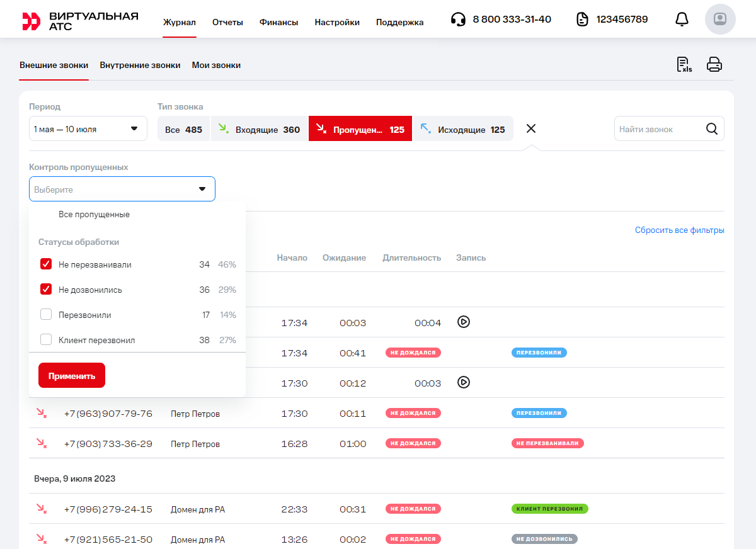Switch to the 'Внутренние звонки' tab
Image resolution: width=756 pixels, height=549 pixels.
point(140,65)
